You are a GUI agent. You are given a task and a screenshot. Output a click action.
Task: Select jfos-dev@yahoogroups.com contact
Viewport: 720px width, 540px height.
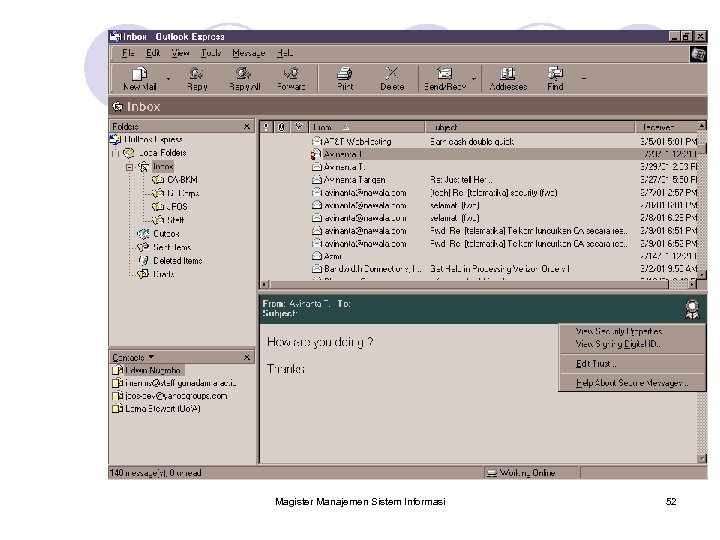170,395
